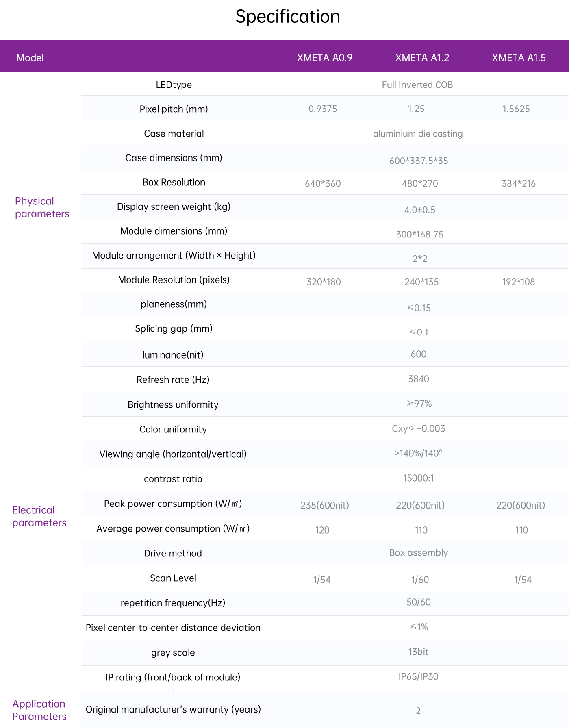Select the XMETA A1.2 model header
Viewport: 569px width, 728px height.
click(422, 58)
